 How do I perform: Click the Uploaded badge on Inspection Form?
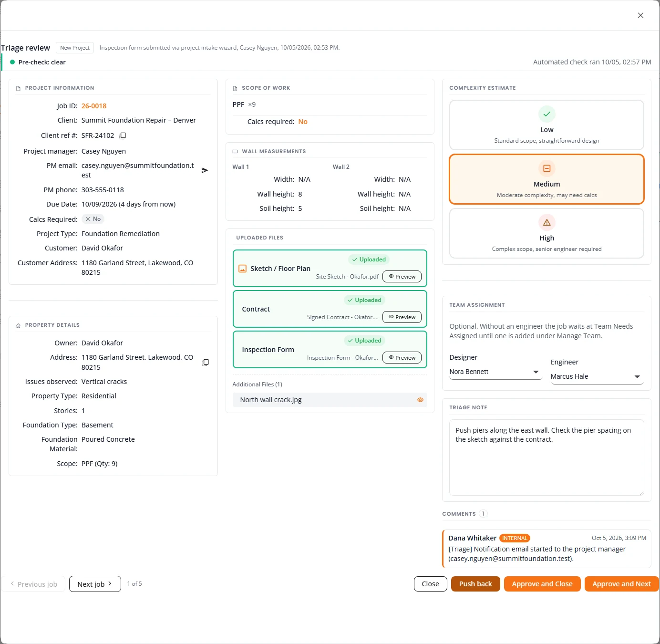click(364, 341)
